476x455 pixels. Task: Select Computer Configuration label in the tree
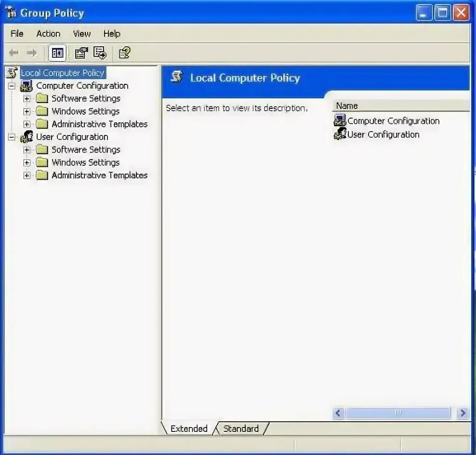(82, 86)
